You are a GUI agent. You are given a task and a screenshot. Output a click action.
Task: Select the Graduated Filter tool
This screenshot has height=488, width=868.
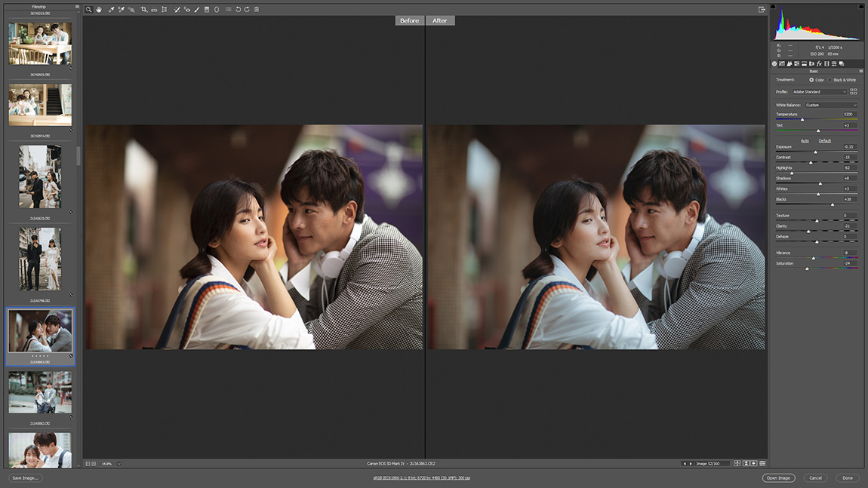[207, 9]
